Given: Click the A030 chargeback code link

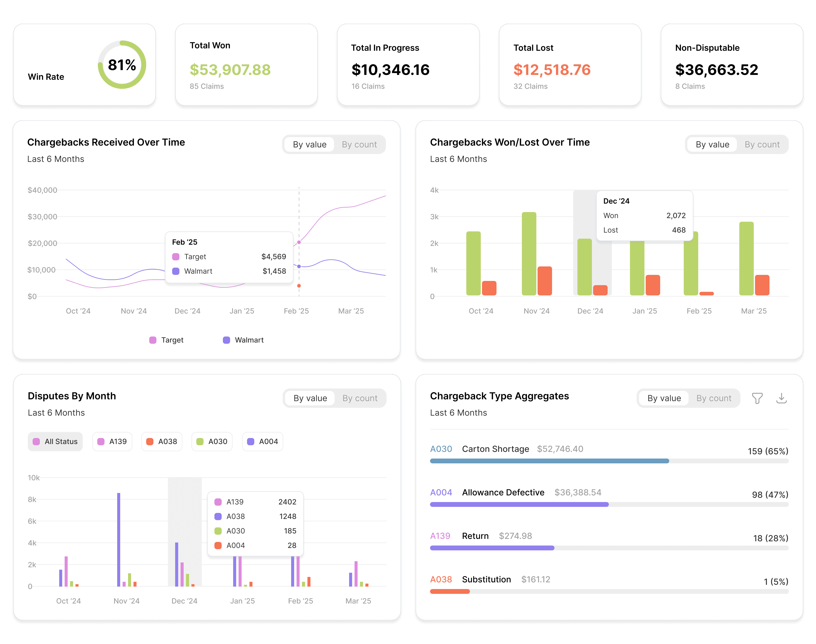Looking at the screenshot, I should point(441,449).
